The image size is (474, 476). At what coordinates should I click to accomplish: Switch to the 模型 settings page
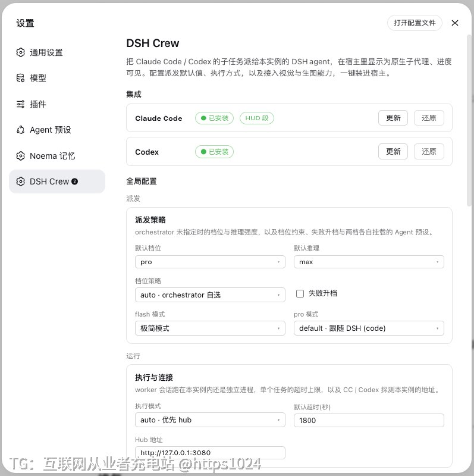click(57, 78)
